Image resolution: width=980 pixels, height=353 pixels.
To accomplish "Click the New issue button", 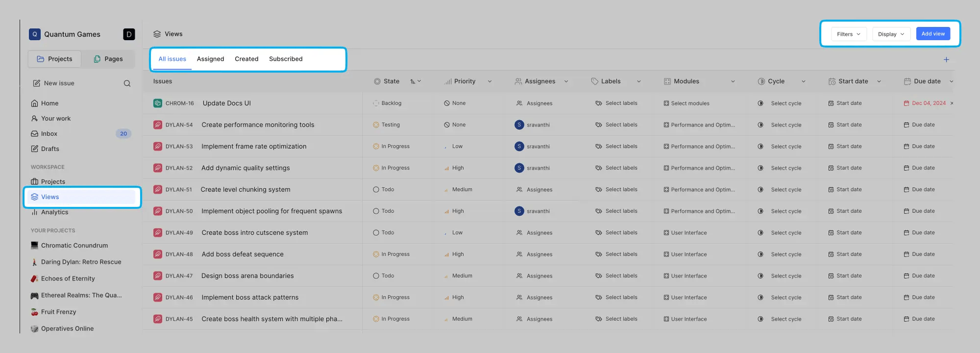I will (x=59, y=83).
